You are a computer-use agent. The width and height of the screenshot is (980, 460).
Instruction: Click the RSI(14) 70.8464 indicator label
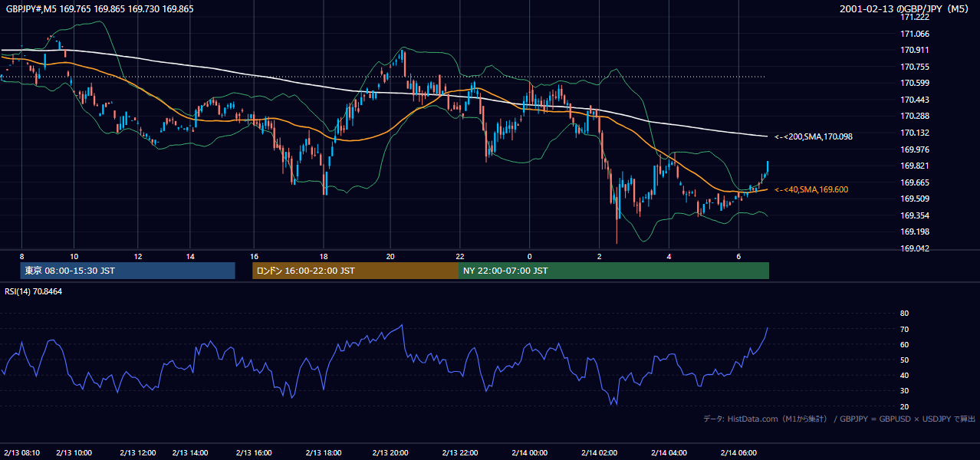(33, 291)
